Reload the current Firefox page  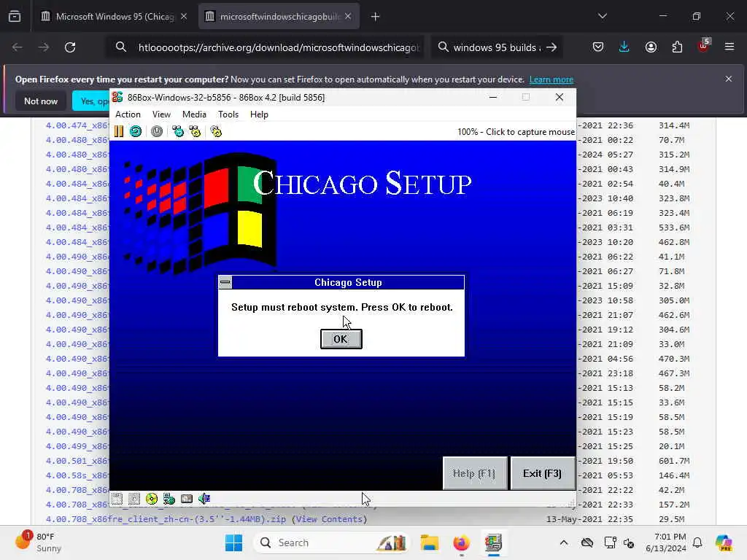(70, 47)
